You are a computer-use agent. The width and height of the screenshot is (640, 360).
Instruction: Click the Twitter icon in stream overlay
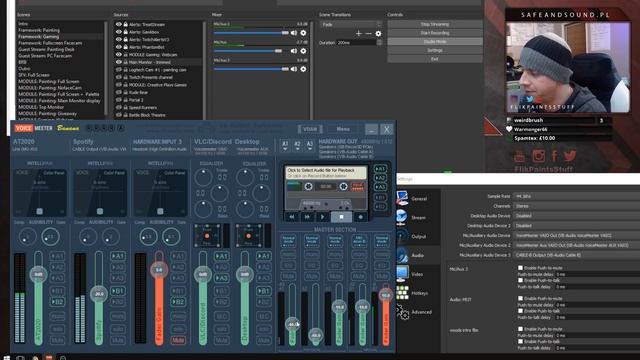pyautogui.click(x=570, y=156)
